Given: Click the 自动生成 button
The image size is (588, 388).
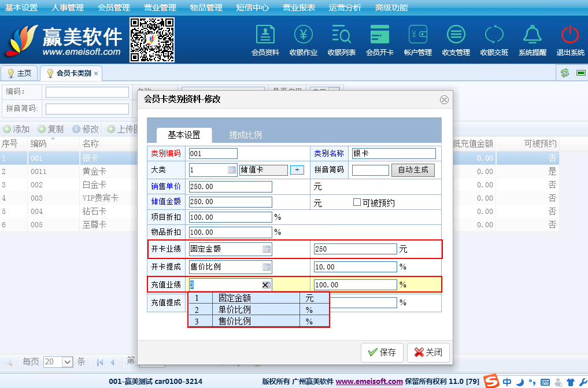Looking at the screenshot, I should pos(413,170).
